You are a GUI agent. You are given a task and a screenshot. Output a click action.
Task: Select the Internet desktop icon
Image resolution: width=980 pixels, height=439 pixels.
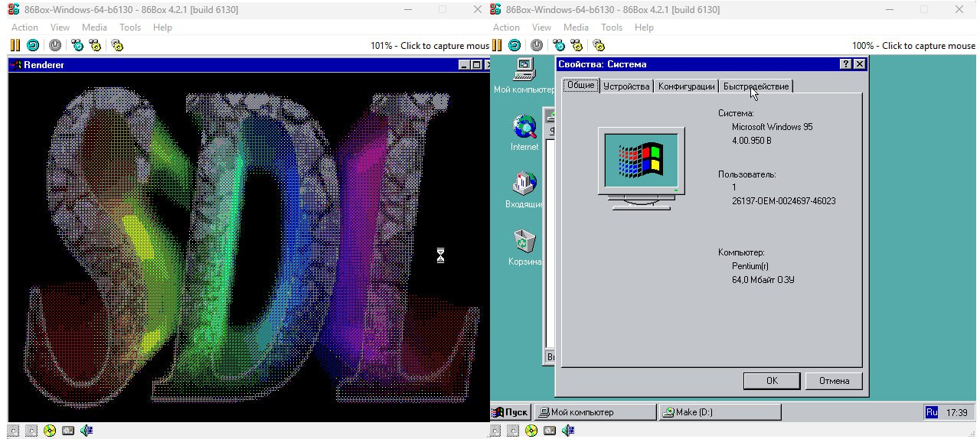point(524,132)
